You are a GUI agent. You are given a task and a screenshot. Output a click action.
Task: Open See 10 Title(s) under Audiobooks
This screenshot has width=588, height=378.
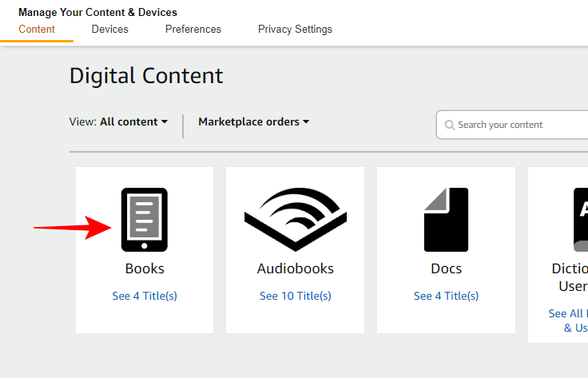point(296,296)
